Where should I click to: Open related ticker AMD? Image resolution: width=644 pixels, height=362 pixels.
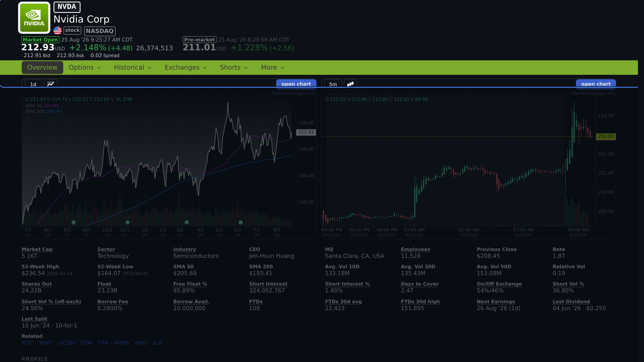click(x=141, y=343)
